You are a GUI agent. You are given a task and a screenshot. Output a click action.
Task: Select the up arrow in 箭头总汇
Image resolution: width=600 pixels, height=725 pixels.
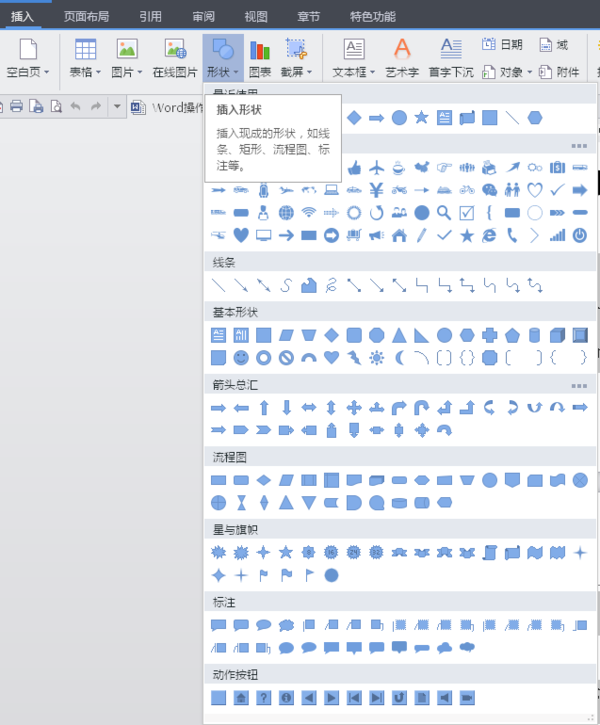click(x=263, y=407)
